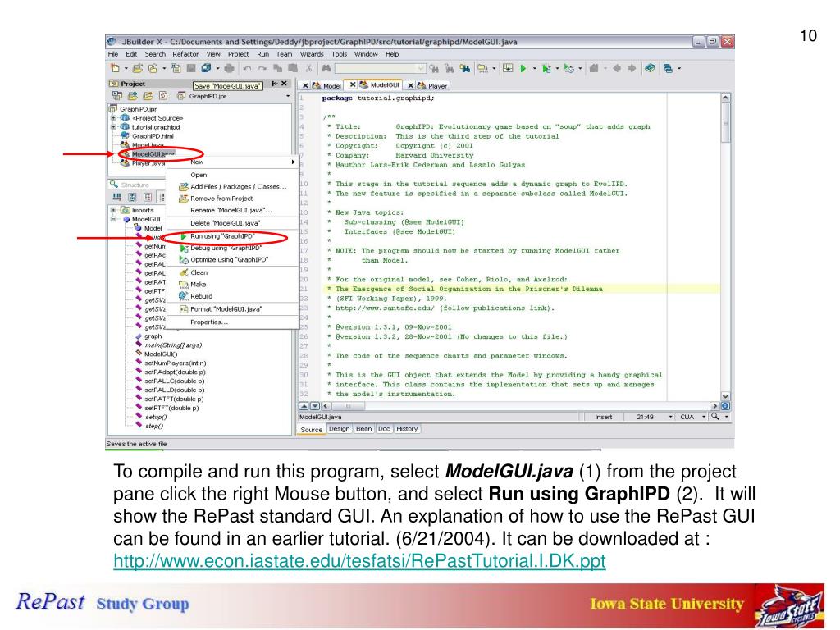Click the Switch windows toolbar icon
This screenshot has height=630, width=840.
point(668,69)
